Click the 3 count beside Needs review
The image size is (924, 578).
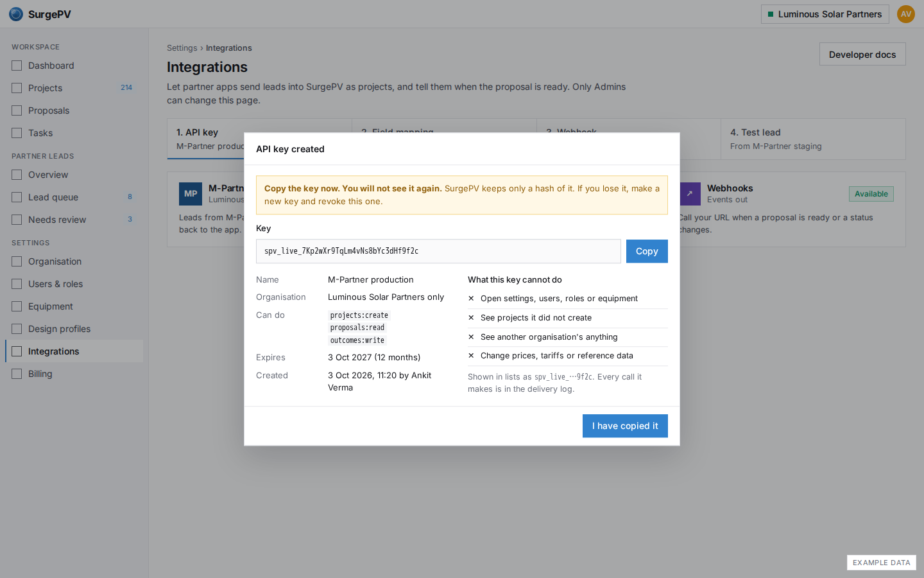(130, 220)
